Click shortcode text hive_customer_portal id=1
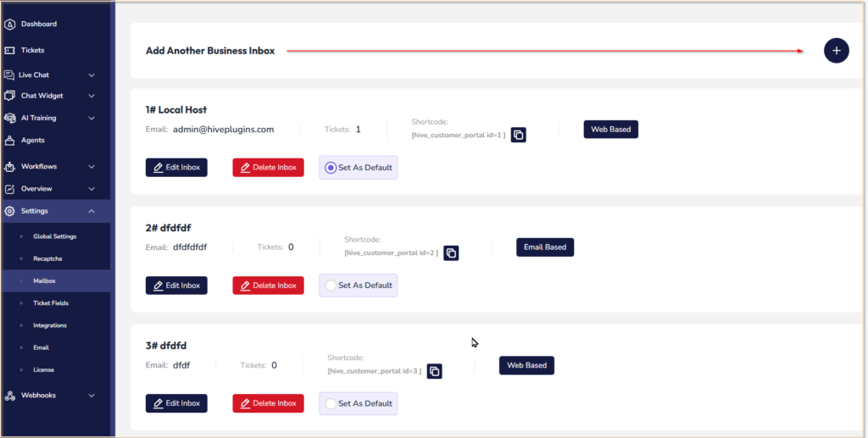Image resolution: width=868 pixels, height=438 pixels. (x=459, y=135)
